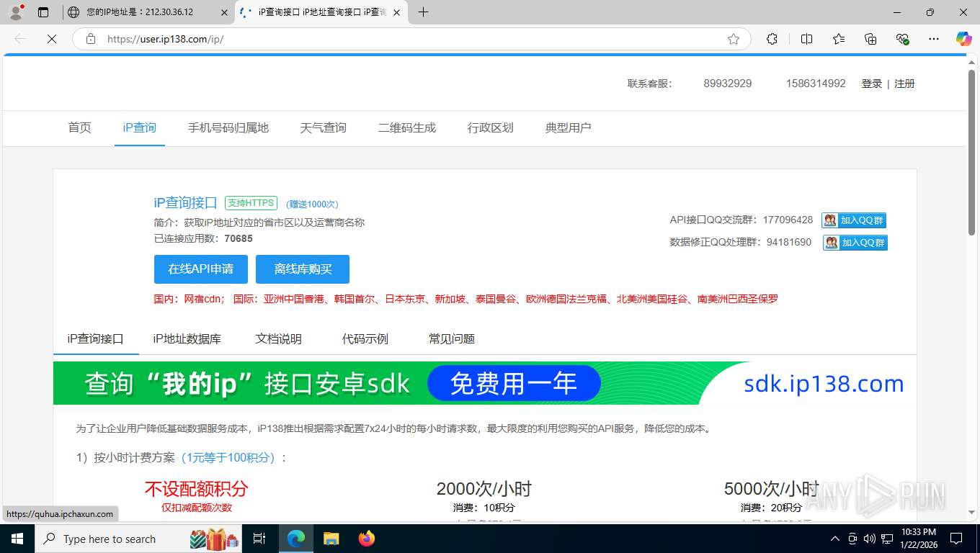Open 行政区划 navigation item
The width and height of the screenshot is (980, 553).
[491, 127]
